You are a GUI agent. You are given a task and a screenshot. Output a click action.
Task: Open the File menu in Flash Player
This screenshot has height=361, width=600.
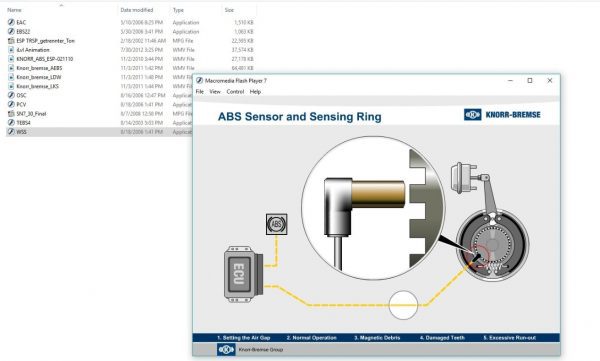(200, 92)
